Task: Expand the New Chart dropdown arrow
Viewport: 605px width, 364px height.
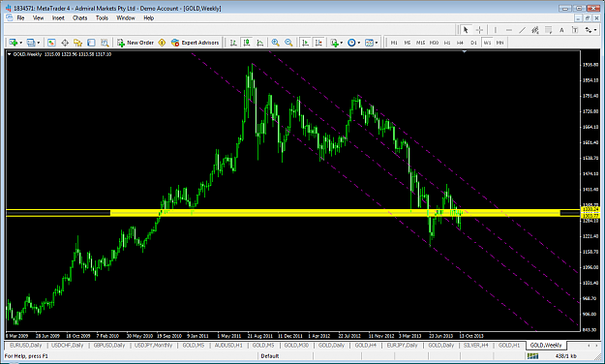Action: 21,43
